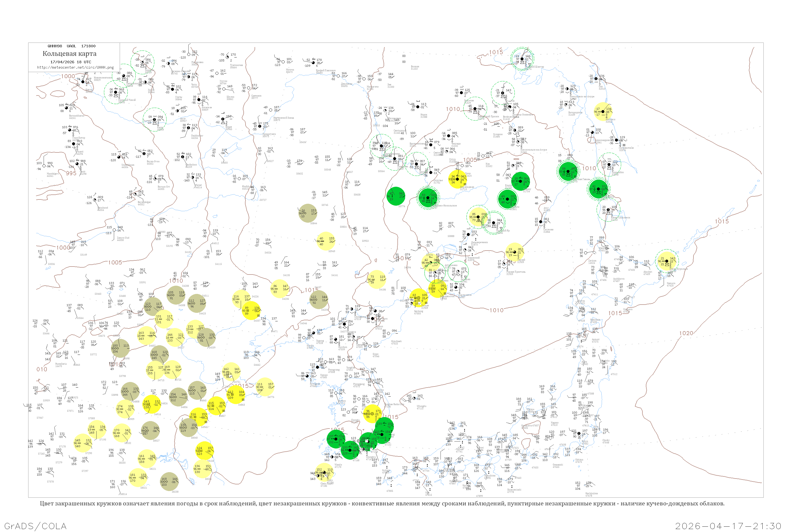Click the green station circle at Советская Гавань
Image resolution: width=798 pixels, height=532 pixels.
568,172
